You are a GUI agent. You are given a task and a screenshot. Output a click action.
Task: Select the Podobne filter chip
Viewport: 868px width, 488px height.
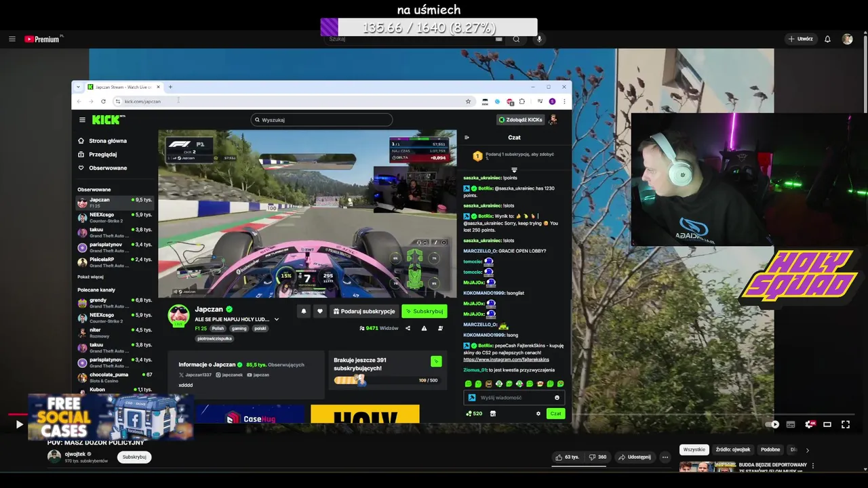point(770,449)
